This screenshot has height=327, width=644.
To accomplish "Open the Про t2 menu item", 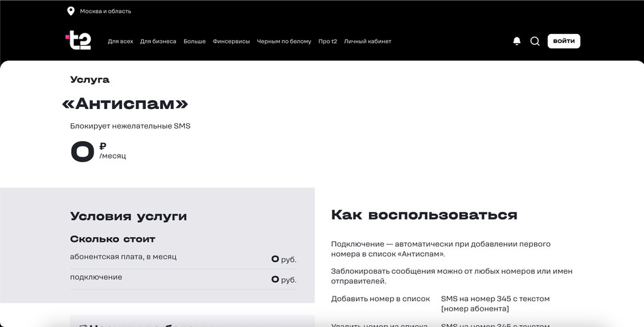I will click(327, 42).
